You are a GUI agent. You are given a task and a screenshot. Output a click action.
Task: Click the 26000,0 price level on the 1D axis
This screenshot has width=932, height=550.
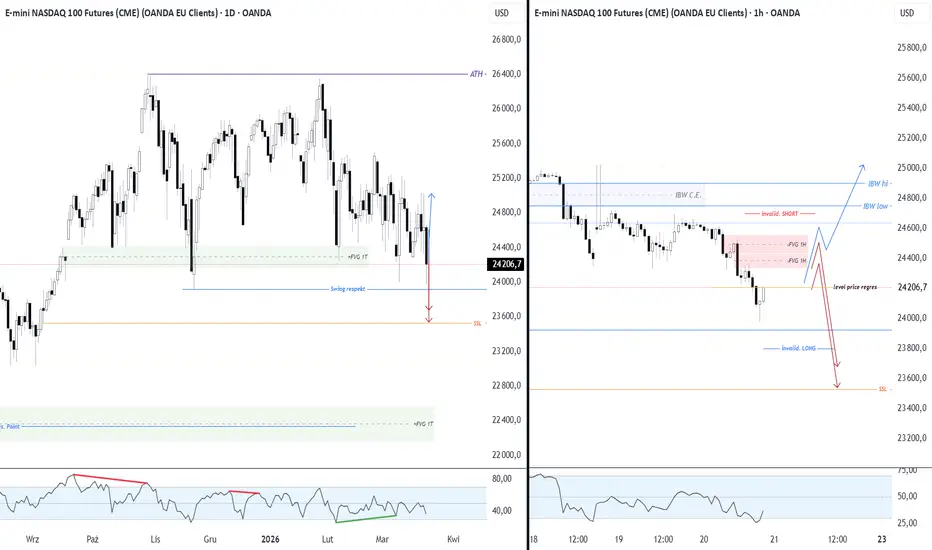tap(506, 108)
